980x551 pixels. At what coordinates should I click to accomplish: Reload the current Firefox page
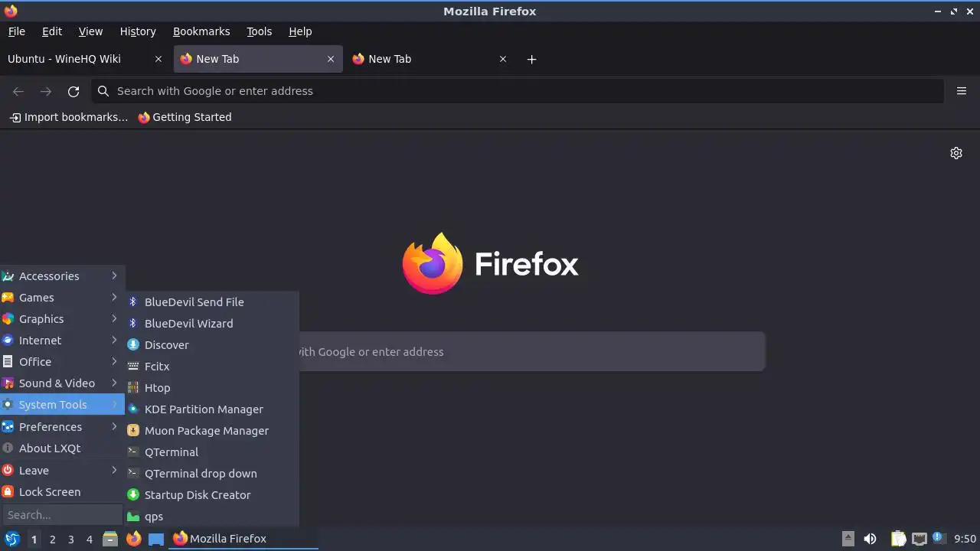tap(73, 91)
